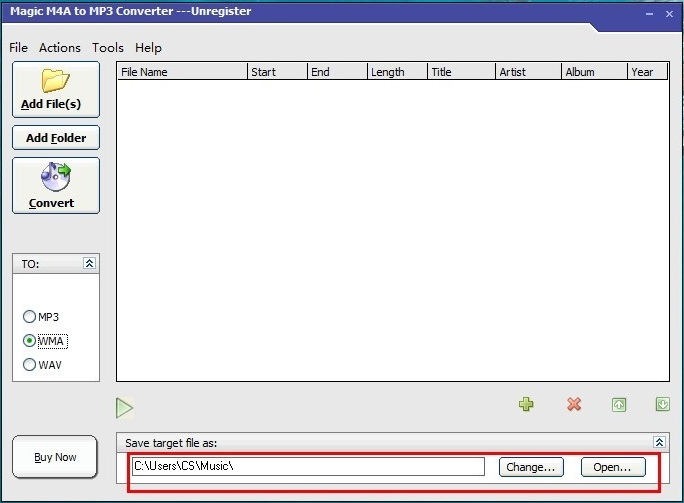Click the Year column header

pyautogui.click(x=647, y=72)
